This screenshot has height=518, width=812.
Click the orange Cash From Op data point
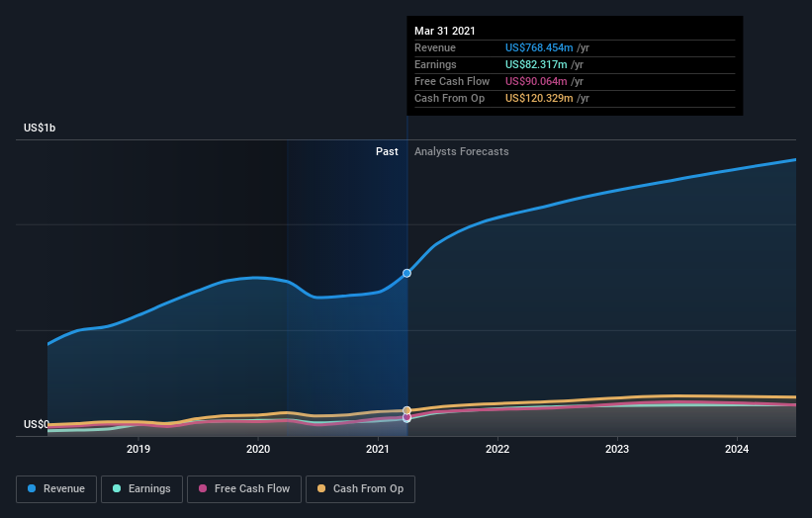click(x=407, y=410)
